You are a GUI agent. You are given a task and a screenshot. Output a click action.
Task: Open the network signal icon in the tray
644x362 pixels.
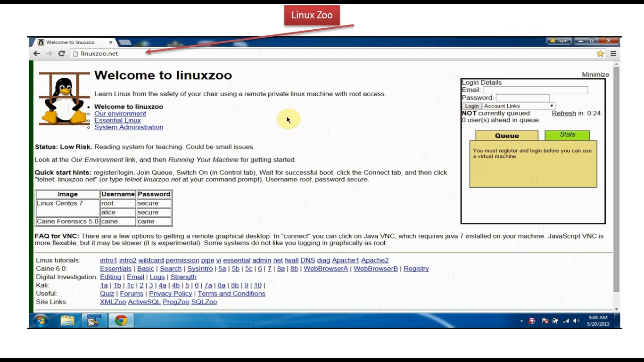(x=566, y=321)
